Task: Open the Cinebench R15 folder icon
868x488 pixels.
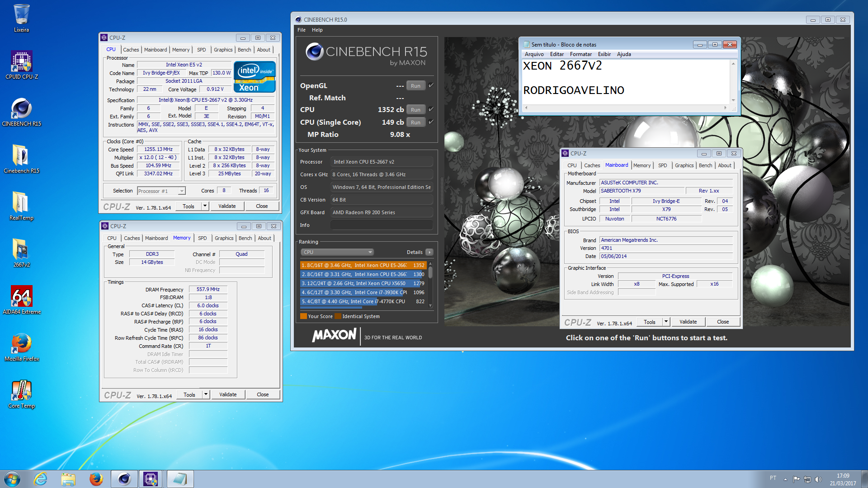Action: [x=21, y=159]
